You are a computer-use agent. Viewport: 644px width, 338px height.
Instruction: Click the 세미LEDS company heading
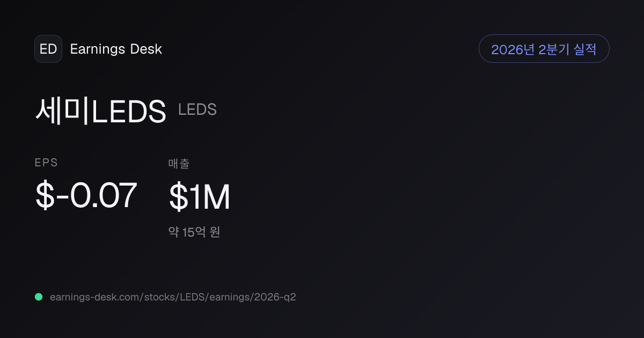101,112
